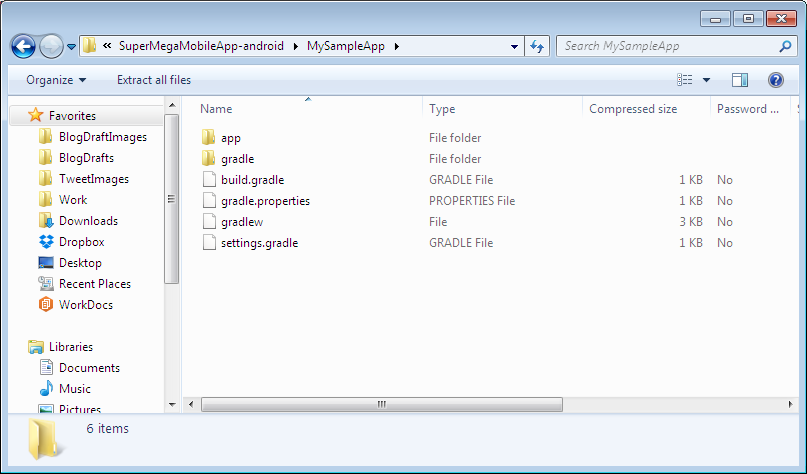Sort by the Compressed size column header
Screen dimensions: 807x474
point(632,109)
